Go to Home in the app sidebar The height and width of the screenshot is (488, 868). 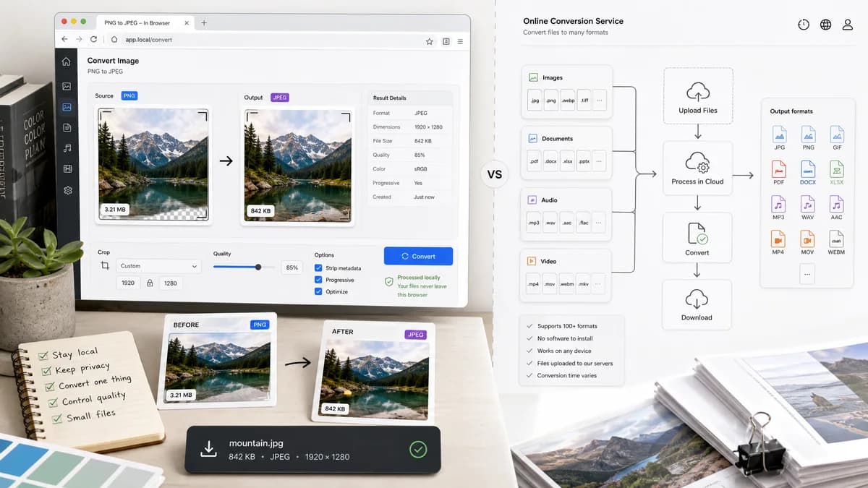67,61
